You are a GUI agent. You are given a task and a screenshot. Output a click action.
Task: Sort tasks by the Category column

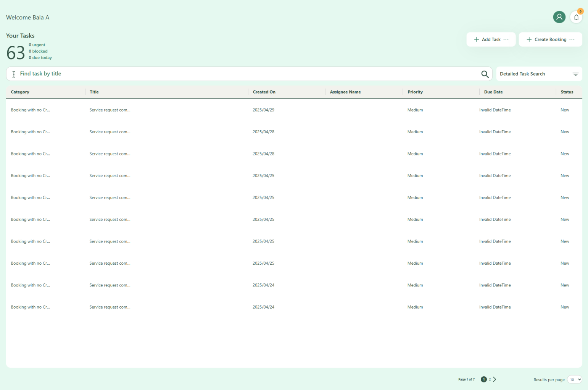point(20,92)
